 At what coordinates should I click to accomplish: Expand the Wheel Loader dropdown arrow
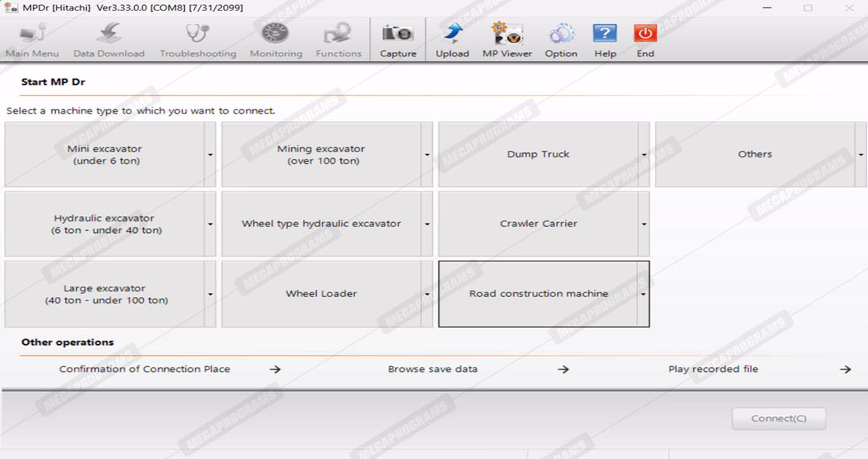(x=427, y=294)
